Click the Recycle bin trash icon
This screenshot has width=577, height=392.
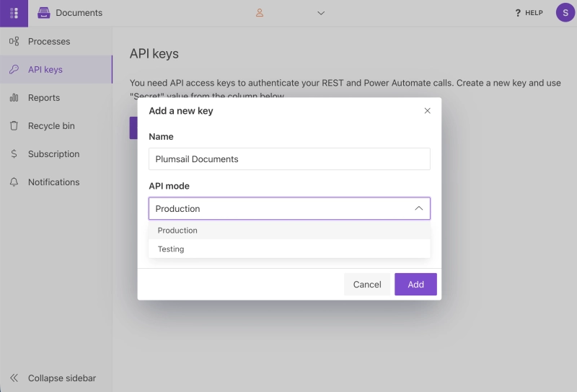coord(14,126)
